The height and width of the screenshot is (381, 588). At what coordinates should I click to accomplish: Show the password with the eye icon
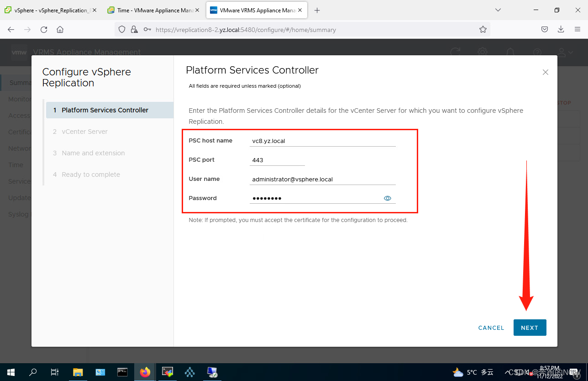[x=388, y=198]
